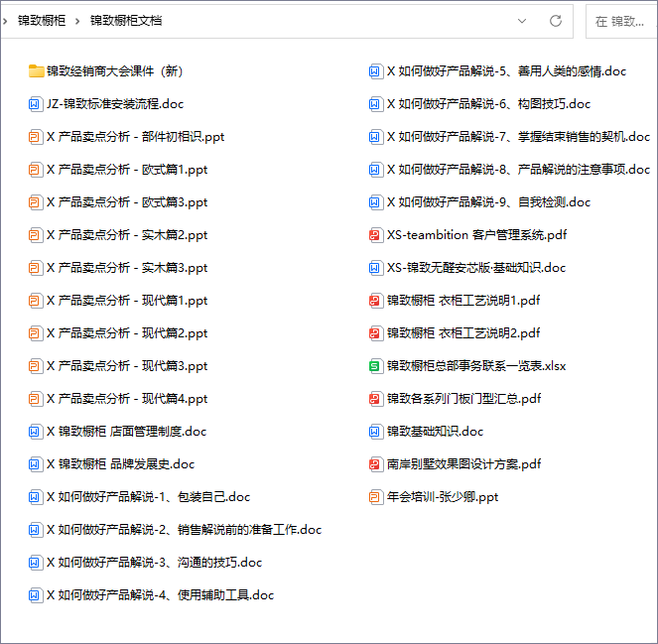
Task: Open the 锦致经销商大会课件 folder icon
Action: (x=37, y=71)
